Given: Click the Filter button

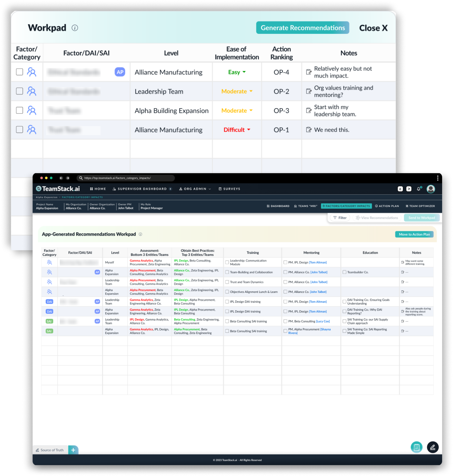Looking at the screenshot, I should pos(340,218).
